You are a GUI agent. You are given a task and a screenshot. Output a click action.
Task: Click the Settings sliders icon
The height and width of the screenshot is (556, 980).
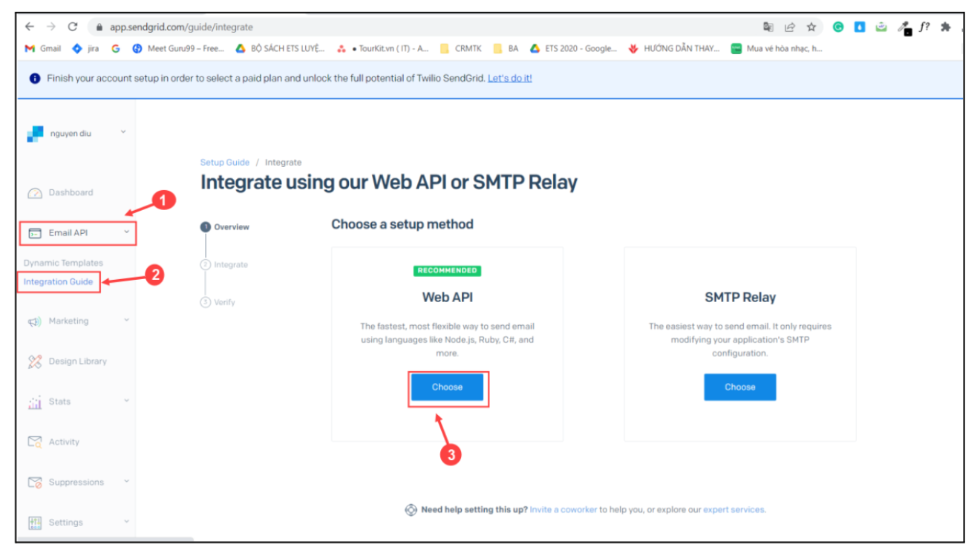(x=35, y=523)
